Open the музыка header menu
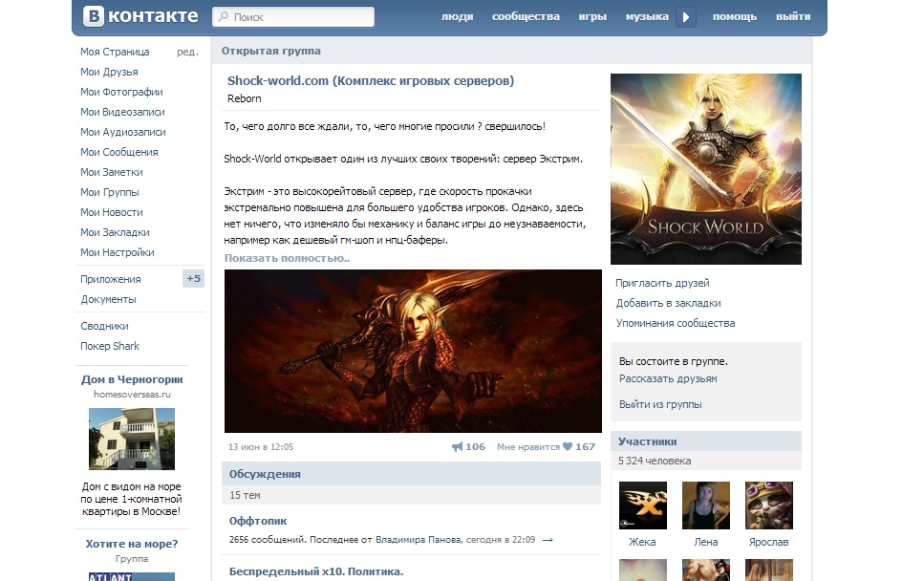The image size is (924, 581). tap(647, 17)
